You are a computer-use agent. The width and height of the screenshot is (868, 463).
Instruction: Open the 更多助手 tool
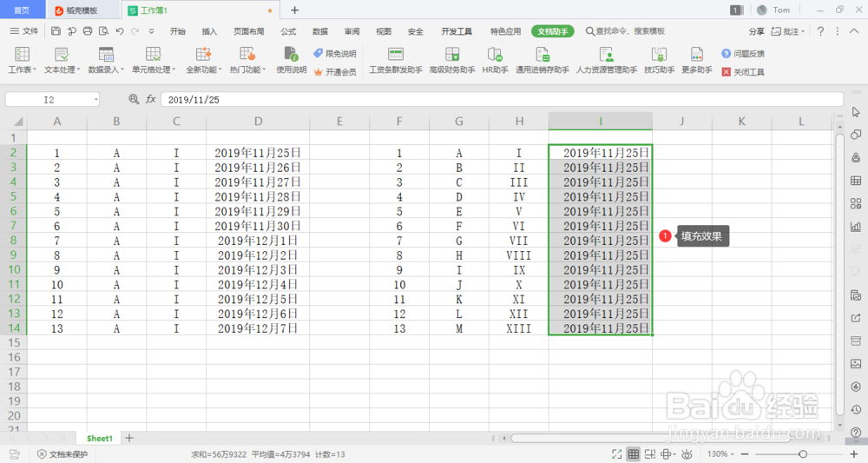696,60
